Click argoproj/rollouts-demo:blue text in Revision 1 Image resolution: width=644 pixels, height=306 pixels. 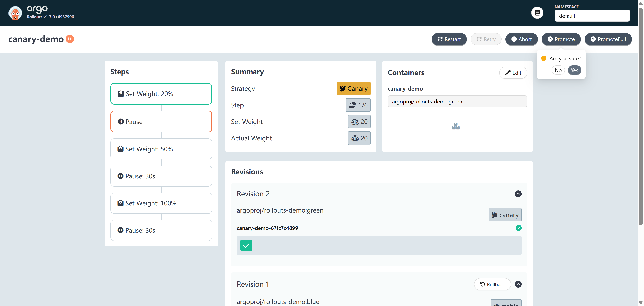[278, 302]
